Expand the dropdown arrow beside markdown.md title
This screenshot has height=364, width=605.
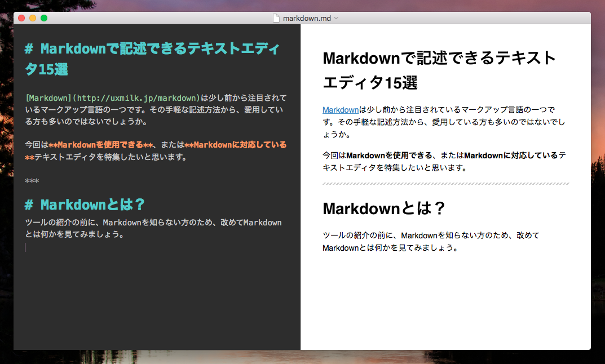337,18
